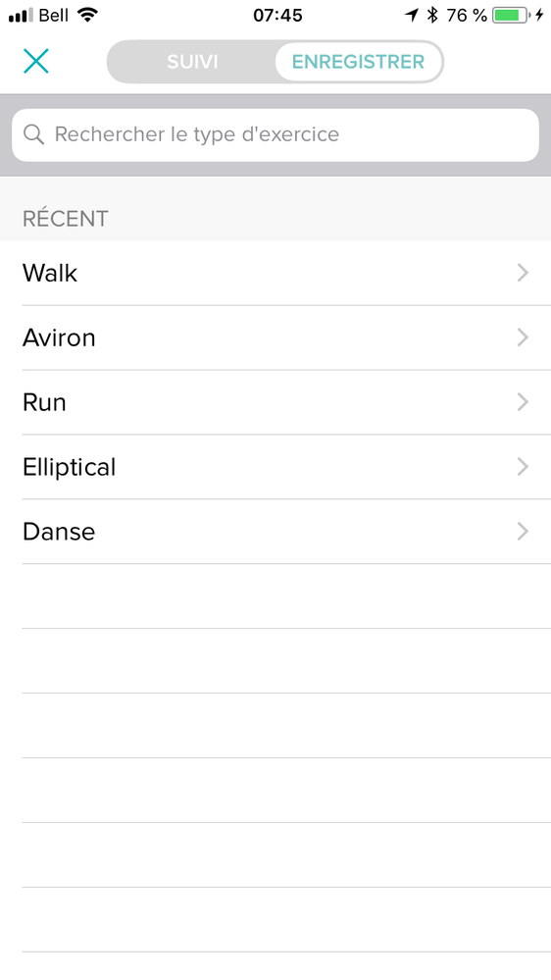
Task: Tap the Wi-Fi icon in status bar
Action: coord(88,15)
